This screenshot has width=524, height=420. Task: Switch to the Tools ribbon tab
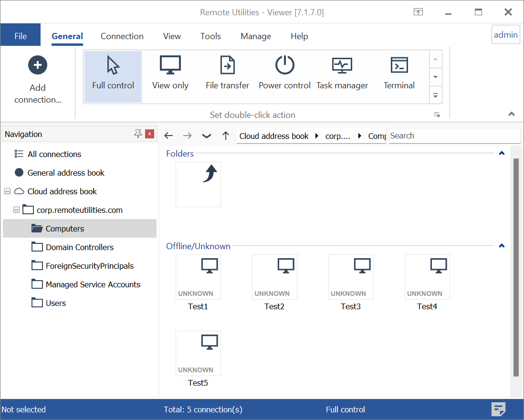[210, 36]
